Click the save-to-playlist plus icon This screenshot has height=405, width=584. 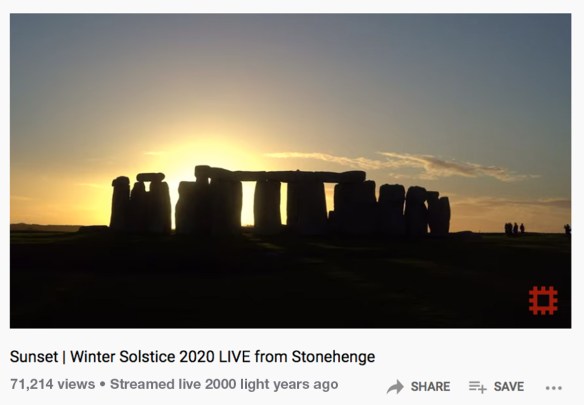point(477,387)
